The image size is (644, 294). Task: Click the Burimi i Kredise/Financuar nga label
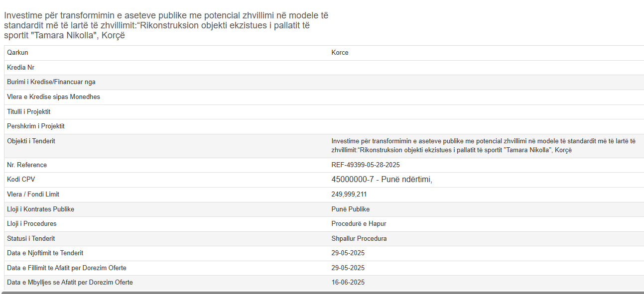tap(51, 82)
